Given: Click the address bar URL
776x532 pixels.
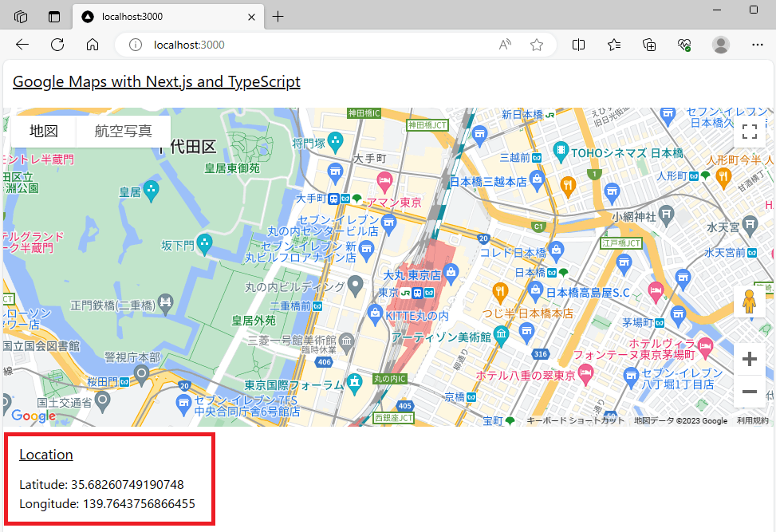Looking at the screenshot, I should tap(189, 45).
